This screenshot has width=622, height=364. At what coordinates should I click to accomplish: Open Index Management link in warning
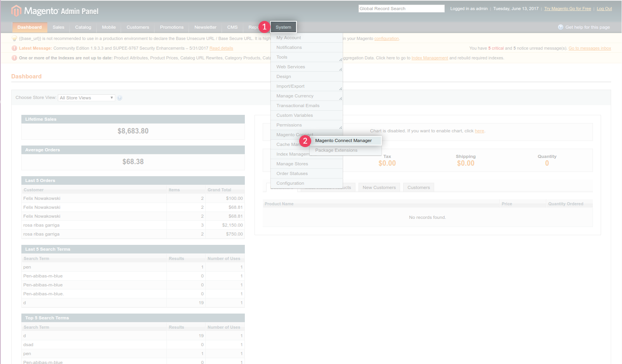pyautogui.click(x=430, y=58)
